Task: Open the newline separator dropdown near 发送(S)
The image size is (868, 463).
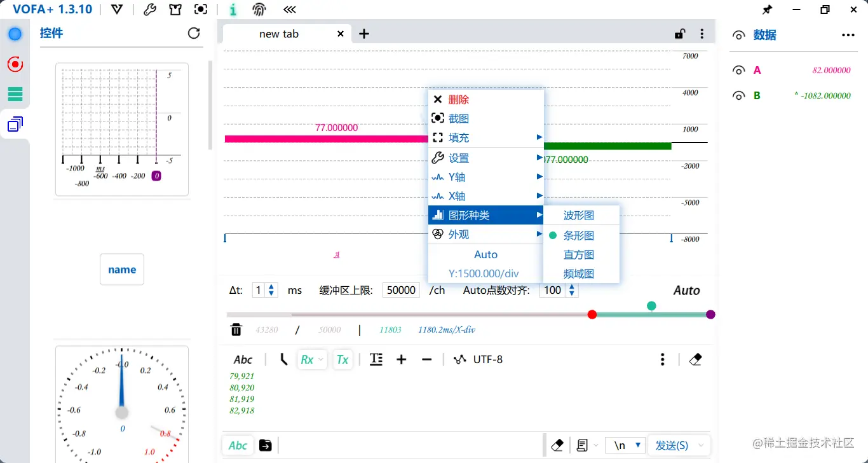Action: [626, 445]
